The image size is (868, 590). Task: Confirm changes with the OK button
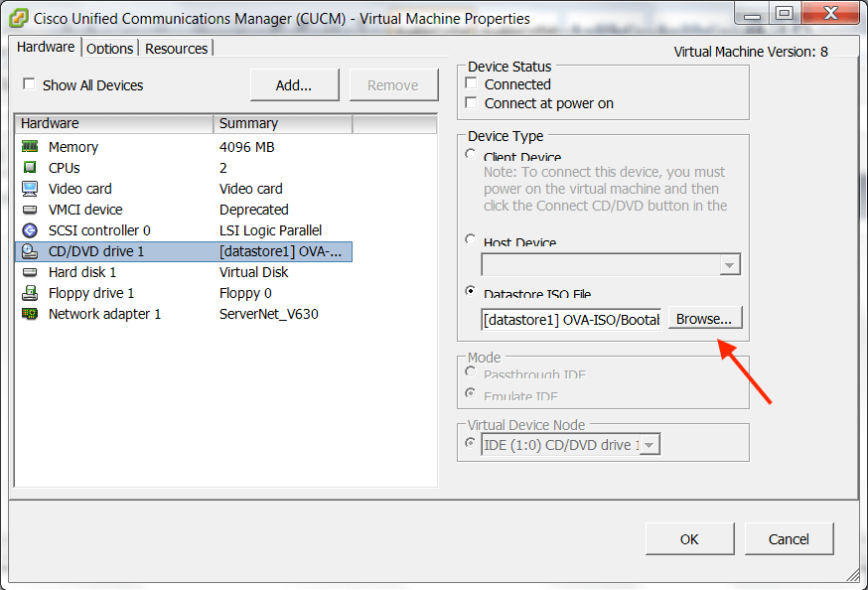(689, 539)
